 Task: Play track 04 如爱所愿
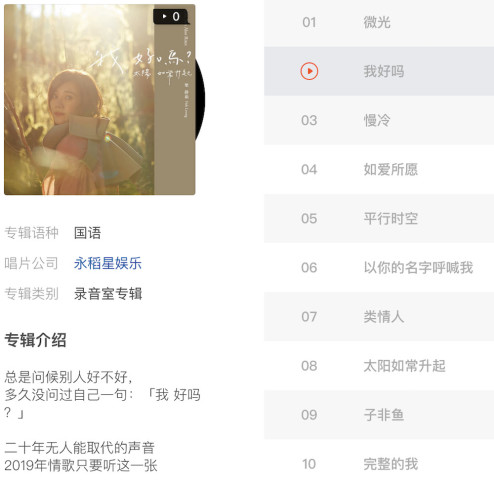pos(379,169)
